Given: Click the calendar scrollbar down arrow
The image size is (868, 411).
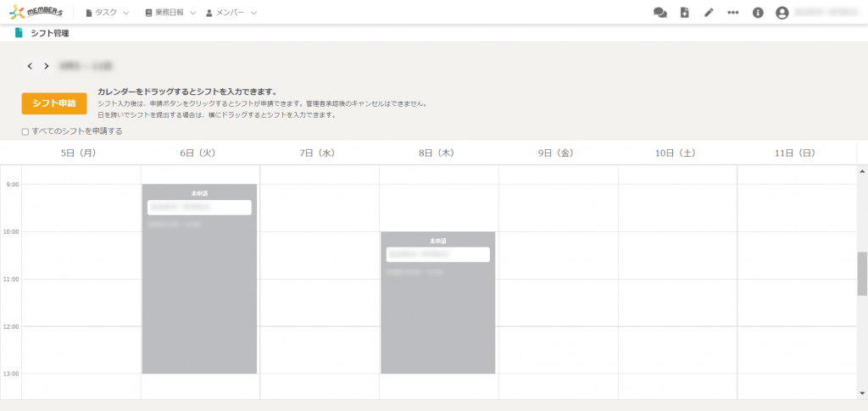Looking at the screenshot, I should [x=862, y=392].
